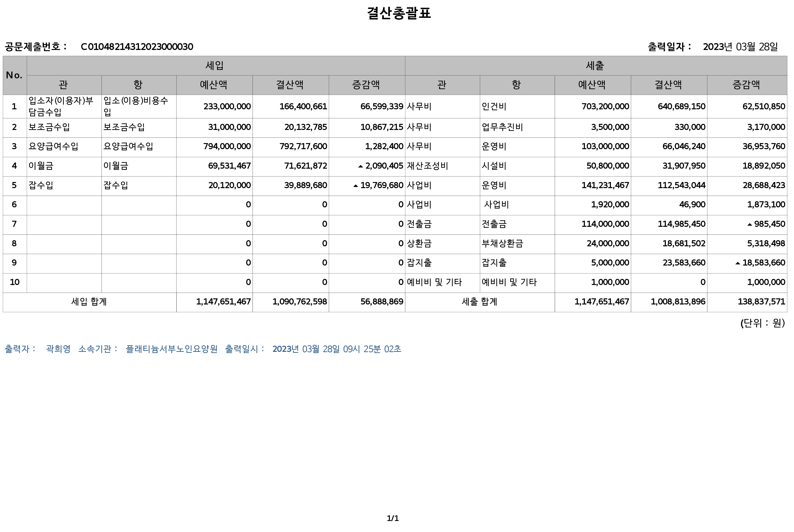Click the triangle marker beside 18,583,660
The width and height of the screenshot is (794, 532).
click(x=738, y=263)
